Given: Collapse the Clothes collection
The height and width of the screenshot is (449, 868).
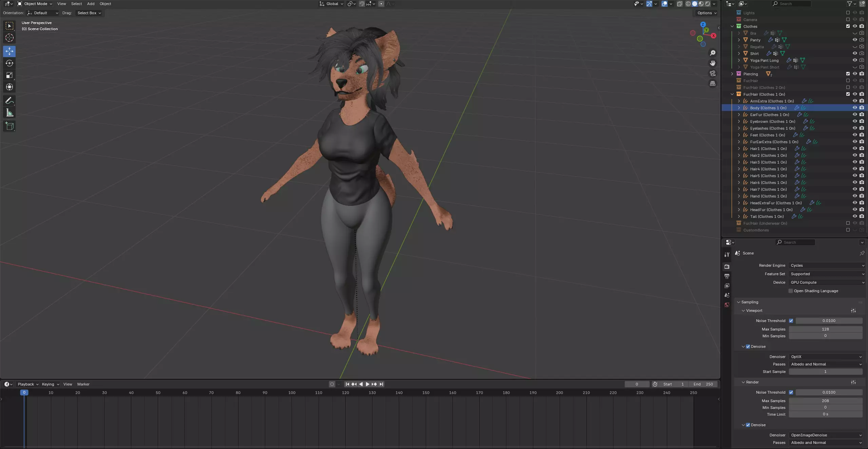Looking at the screenshot, I should pos(732,26).
